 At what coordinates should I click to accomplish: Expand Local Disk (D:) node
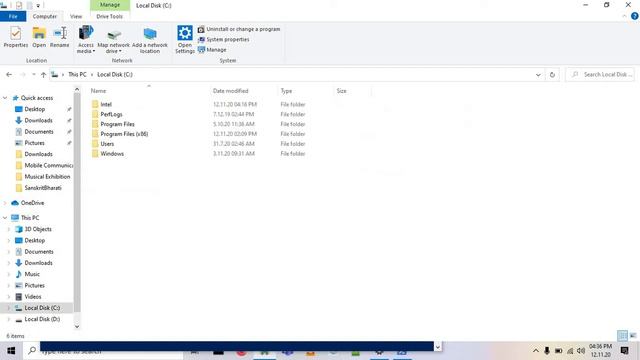click(9, 319)
